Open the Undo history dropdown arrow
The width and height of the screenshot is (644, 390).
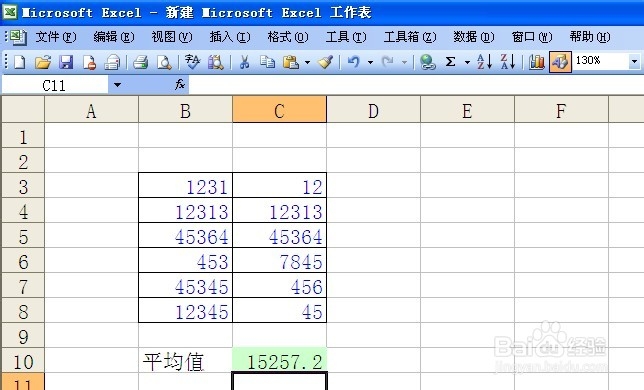pyautogui.click(x=370, y=62)
